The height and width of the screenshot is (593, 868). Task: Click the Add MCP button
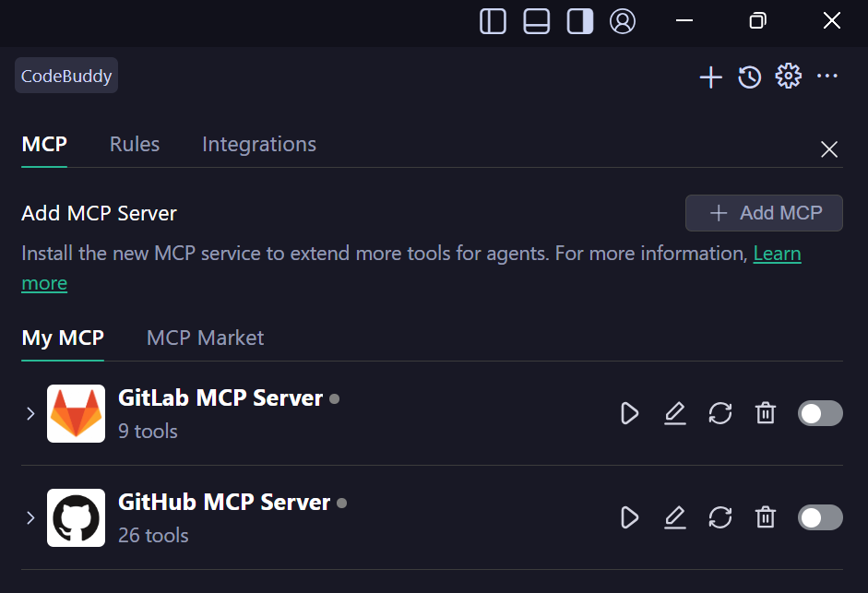(764, 213)
